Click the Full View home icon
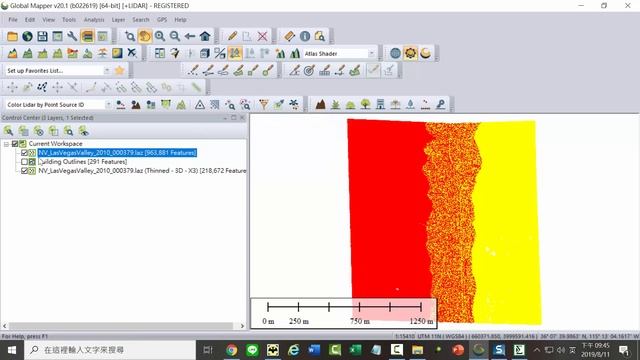 tap(205, 36)
